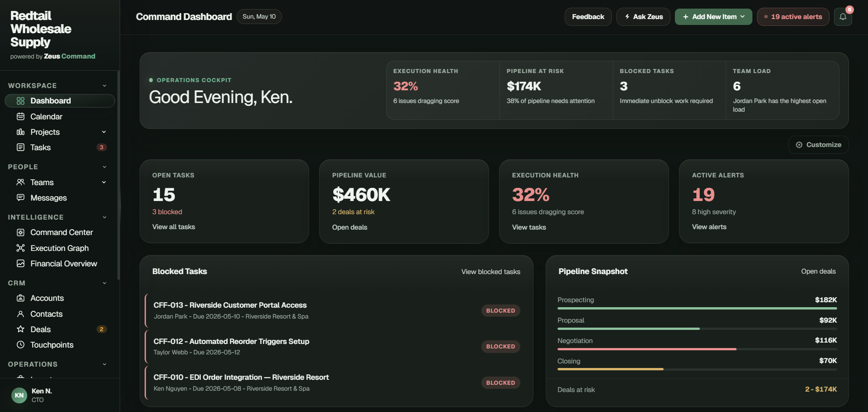Screen dimensions: 868x412
Task: Click the View alerts link
Action: (709, 227)
